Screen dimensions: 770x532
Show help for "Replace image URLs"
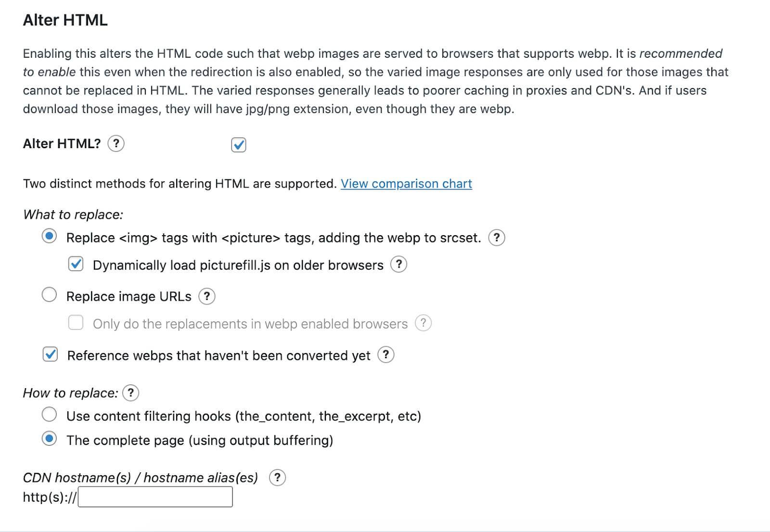[x=207, y=297]
